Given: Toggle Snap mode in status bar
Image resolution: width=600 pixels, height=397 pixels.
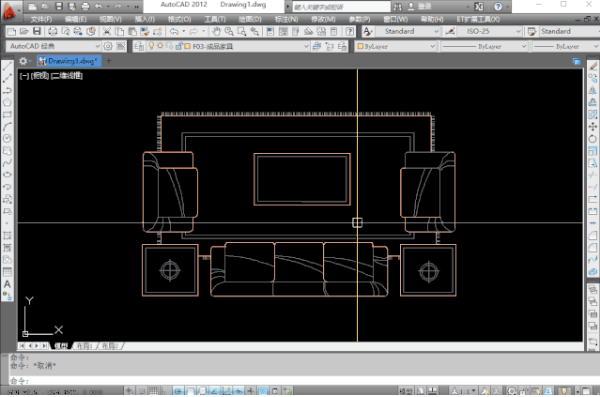Looking at the screenshot, I should (142, 391).
